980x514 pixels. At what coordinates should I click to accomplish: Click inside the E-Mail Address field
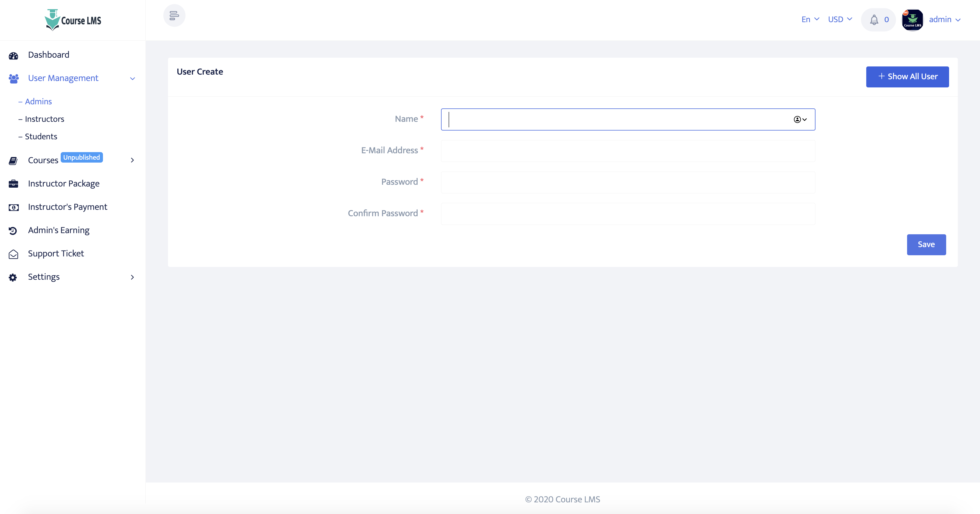628,151
